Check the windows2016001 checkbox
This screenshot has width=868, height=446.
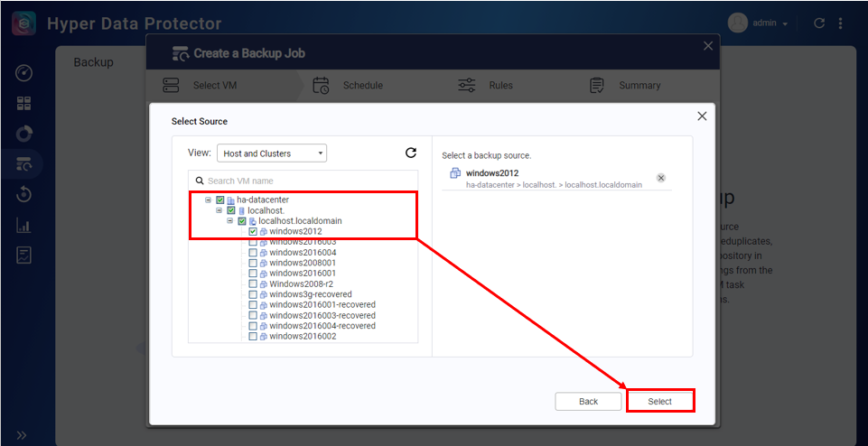[x=253, y=274]
